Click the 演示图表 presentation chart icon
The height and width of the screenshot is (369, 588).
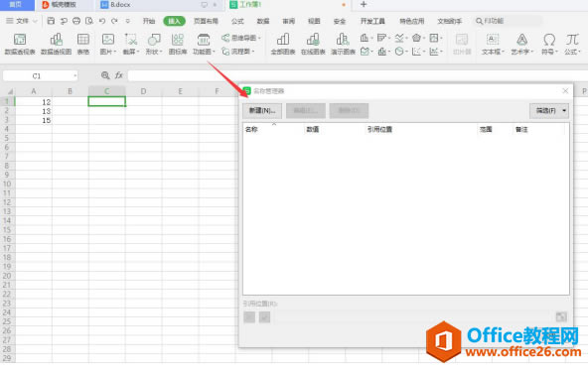(343, 45)
